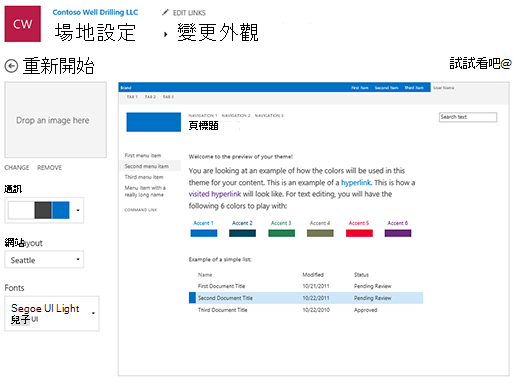Select TAB 2 in the preview
The width and height of the screenshot is (518, 384).
[150, 97]
